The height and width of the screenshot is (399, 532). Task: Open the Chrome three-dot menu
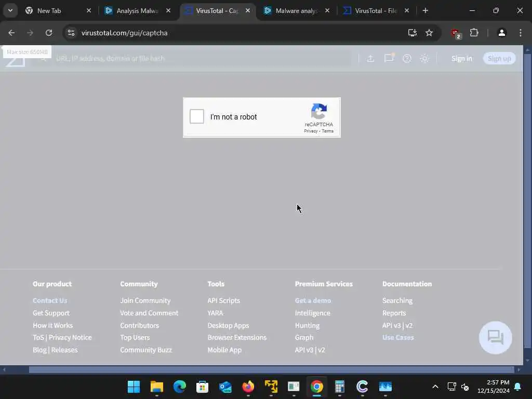pyautogui.click(x=521, y=33)
